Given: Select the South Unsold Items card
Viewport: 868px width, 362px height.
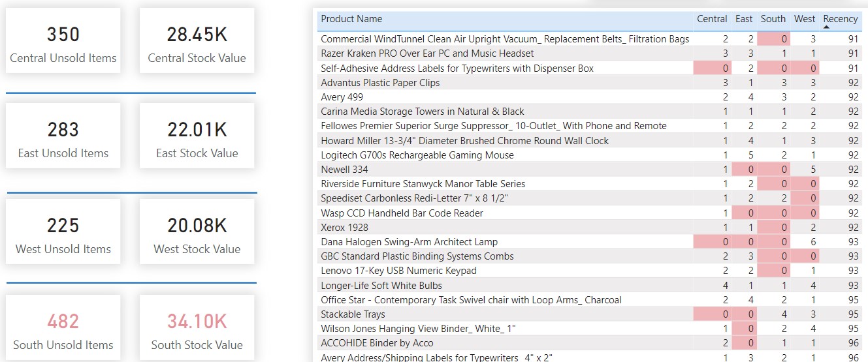Looking at the screenshot, I should coord(63,327).
